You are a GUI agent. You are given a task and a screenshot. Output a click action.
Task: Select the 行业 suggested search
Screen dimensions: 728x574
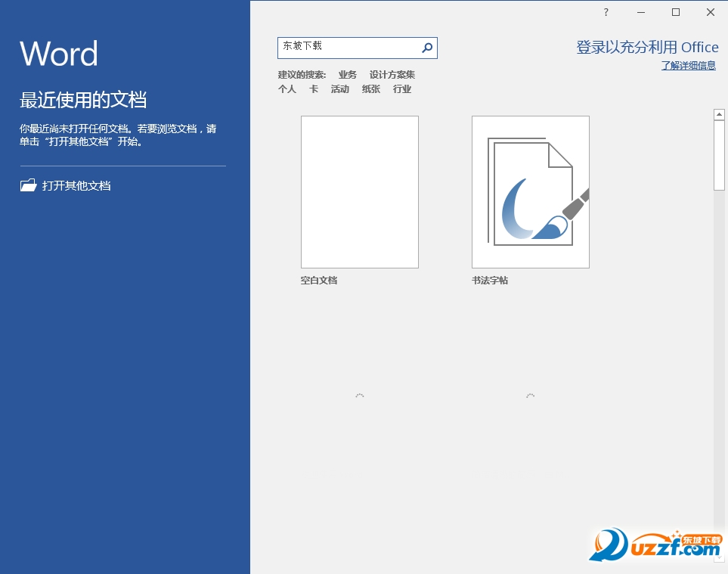tap(402, 89)
